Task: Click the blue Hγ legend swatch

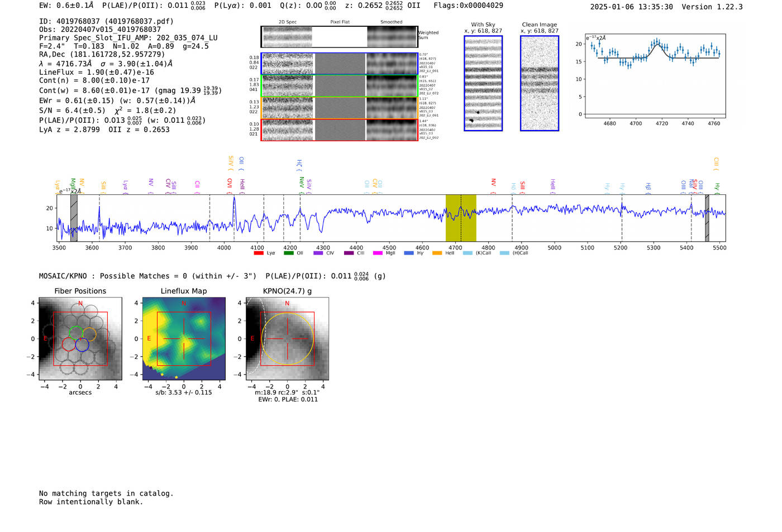Action: [x=409, y=253]
